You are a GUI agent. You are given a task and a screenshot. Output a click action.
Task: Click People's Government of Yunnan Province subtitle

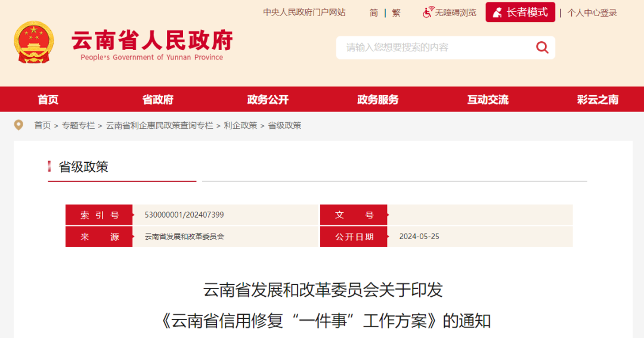(151, 57)
